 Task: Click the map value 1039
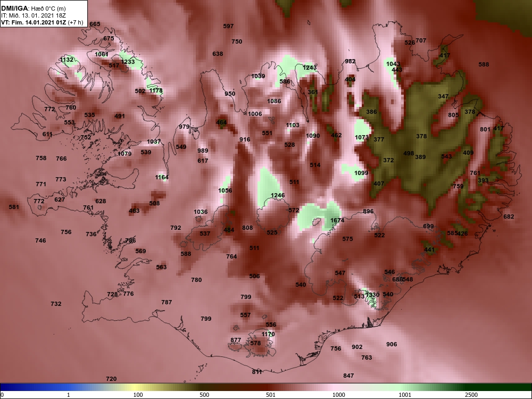tap(258, 76)
